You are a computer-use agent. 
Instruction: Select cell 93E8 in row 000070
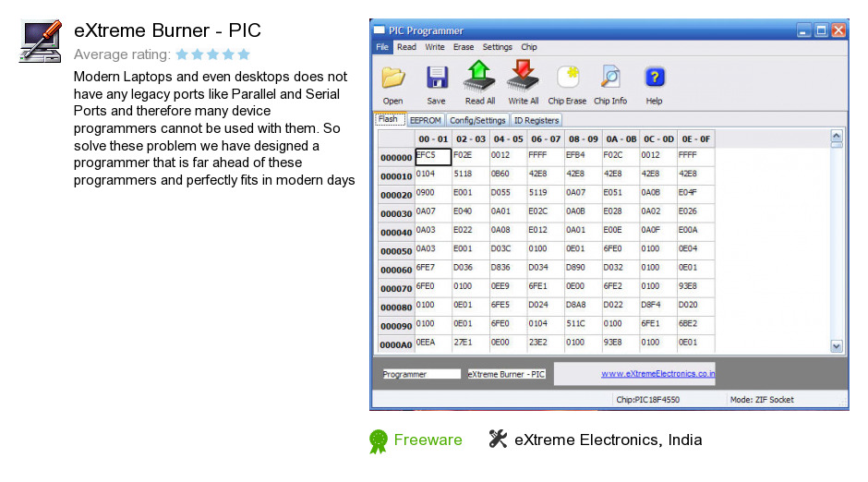pyautogui.click(x=696, y=289)
